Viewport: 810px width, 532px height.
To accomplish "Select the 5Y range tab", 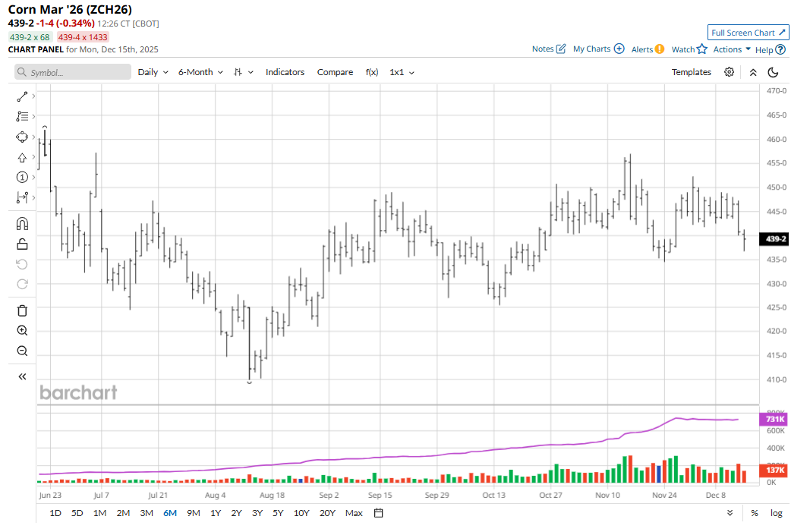I will click(278, 513).
